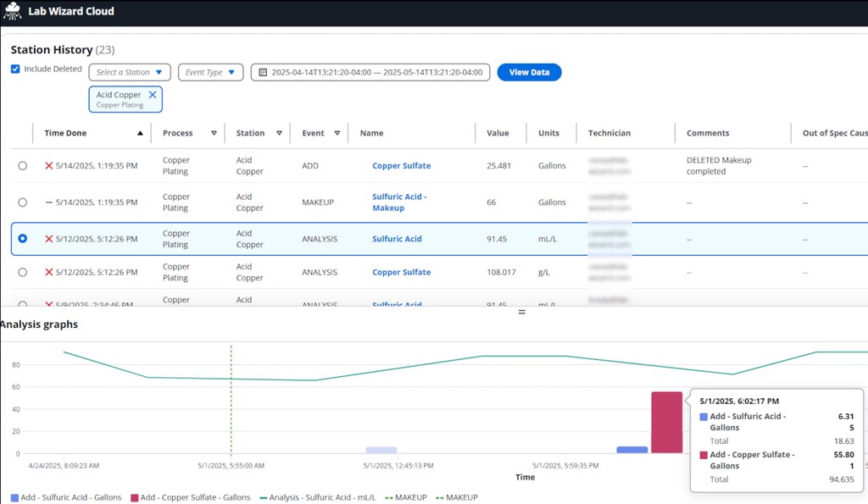Open the Select a Station dropdown
The image size is (868, 504).
[x=130, y=73]
